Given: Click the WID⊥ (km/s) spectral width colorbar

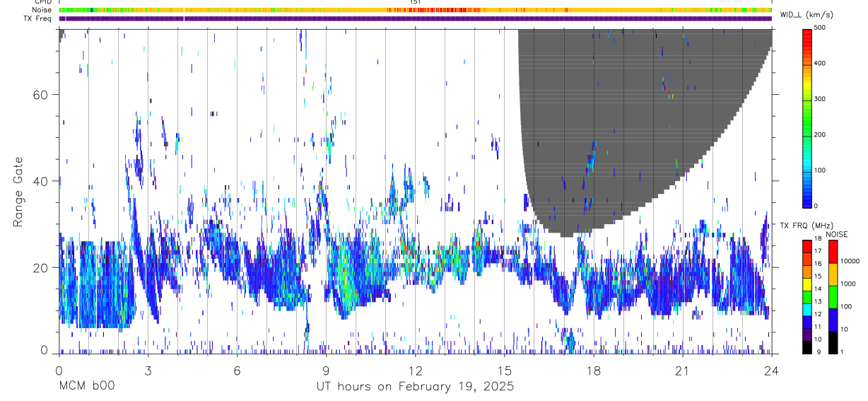Looking at the screenshot, I should tap(807, 117).
